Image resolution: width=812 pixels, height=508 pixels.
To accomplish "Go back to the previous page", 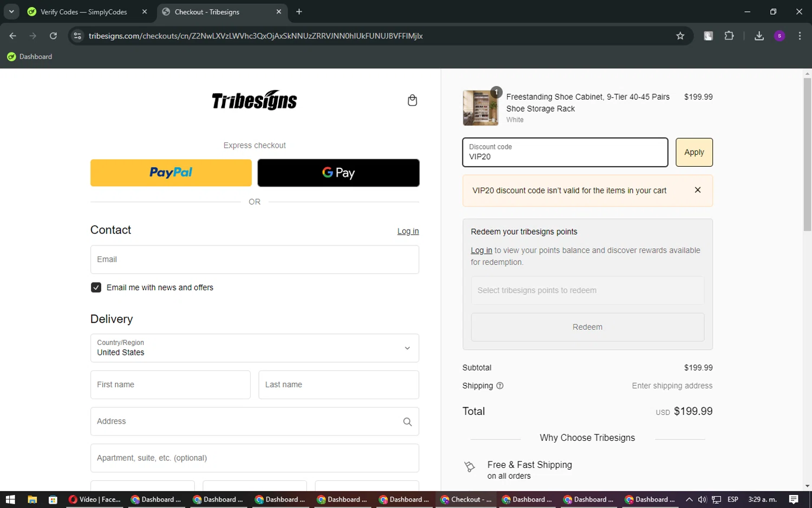I will (12, 36).
